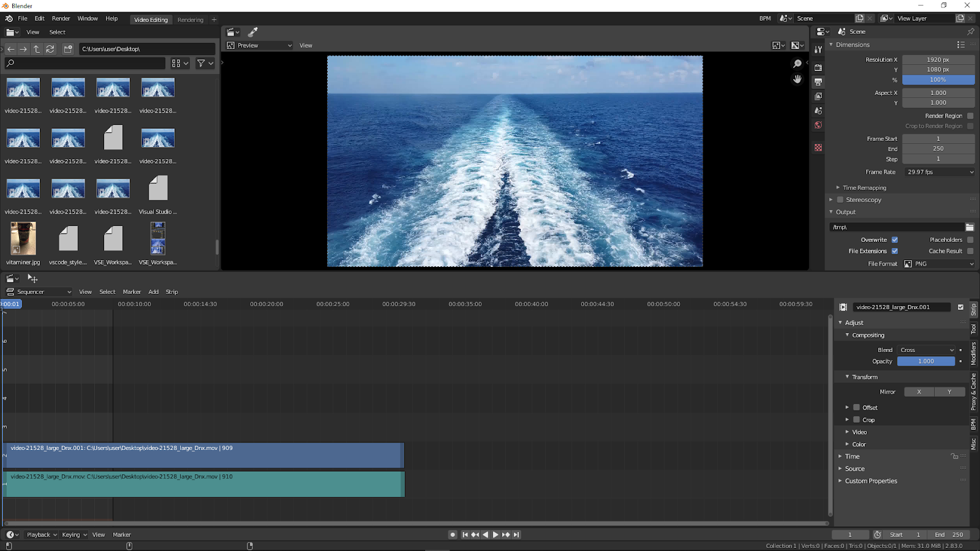Viewport: 980px width, 551px height.
Task: Switch to the Rendering workspace tab
Action: tap(190, 20)
